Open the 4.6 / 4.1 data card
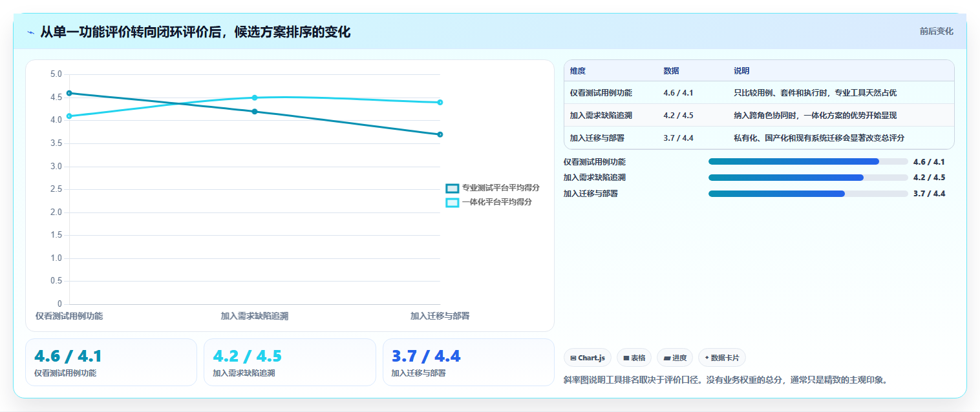Screen dimensions: 980x412 coord(111,362)
